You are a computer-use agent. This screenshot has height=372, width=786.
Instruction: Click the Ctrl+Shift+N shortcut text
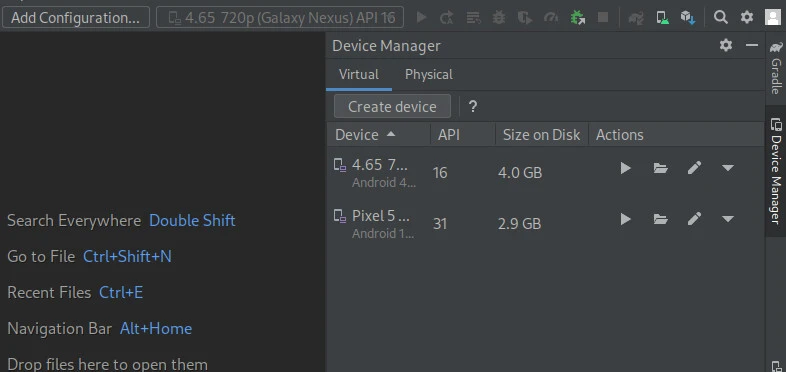point(127,257)
